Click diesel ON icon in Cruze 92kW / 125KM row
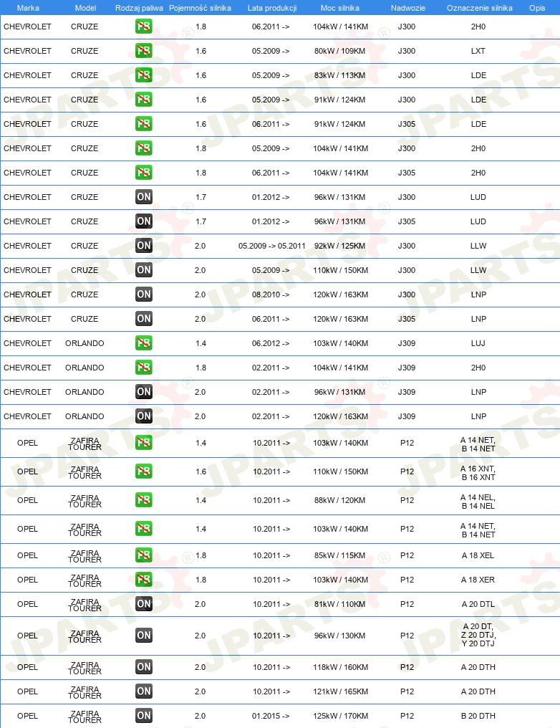The height and width of the screenshot is (728, 560). (144, 246)
